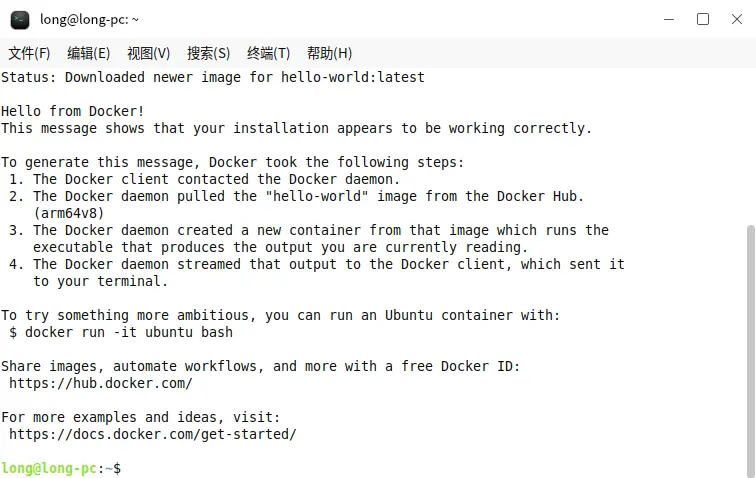Image resolution: width=756 pixels, height=478 pixels.
Task: Click the vertical scrollbar thumb
Action: pyautogui.click(x=750, y=350)
